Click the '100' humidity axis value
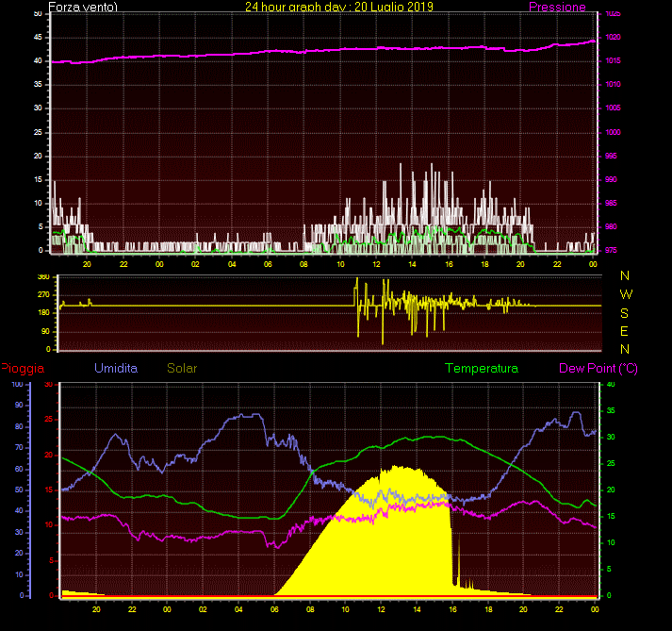 click(x=18, y=384)
